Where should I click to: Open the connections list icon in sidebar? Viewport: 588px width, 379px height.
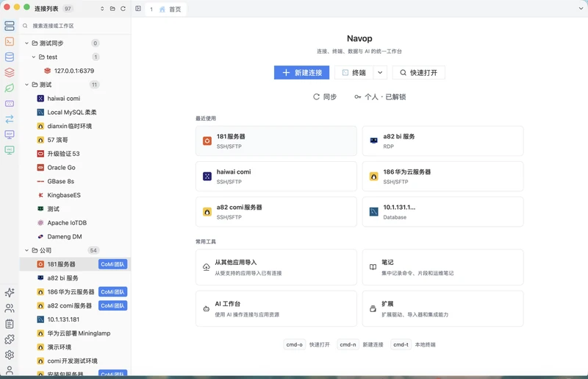[10, 26]
